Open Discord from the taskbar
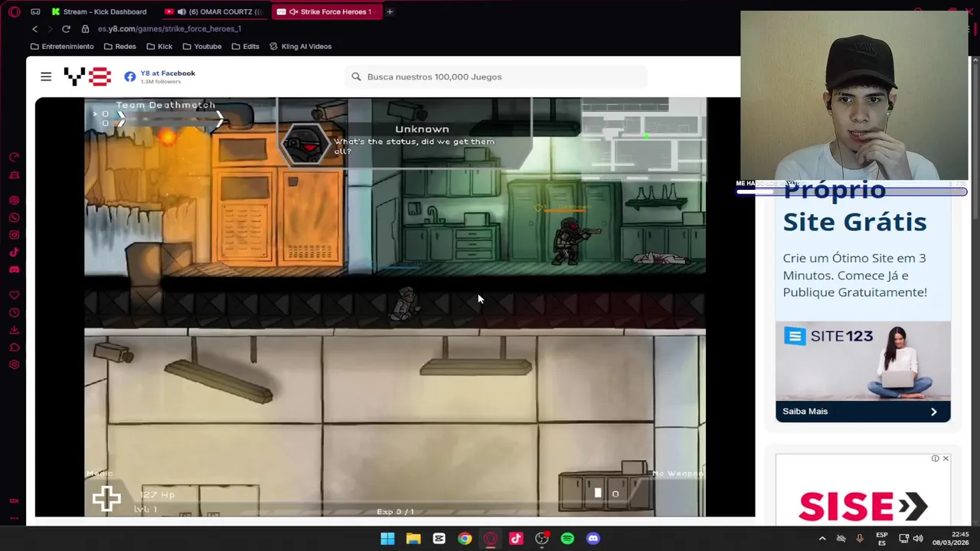The height and width of the screenshot is (551, 980). 593,539
